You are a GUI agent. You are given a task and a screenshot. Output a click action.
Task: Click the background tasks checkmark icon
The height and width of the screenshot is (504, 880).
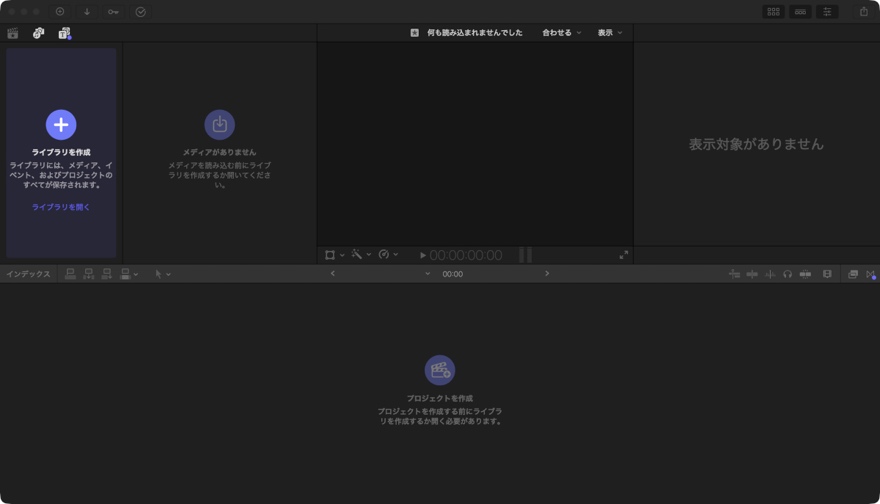pos(141,12)
